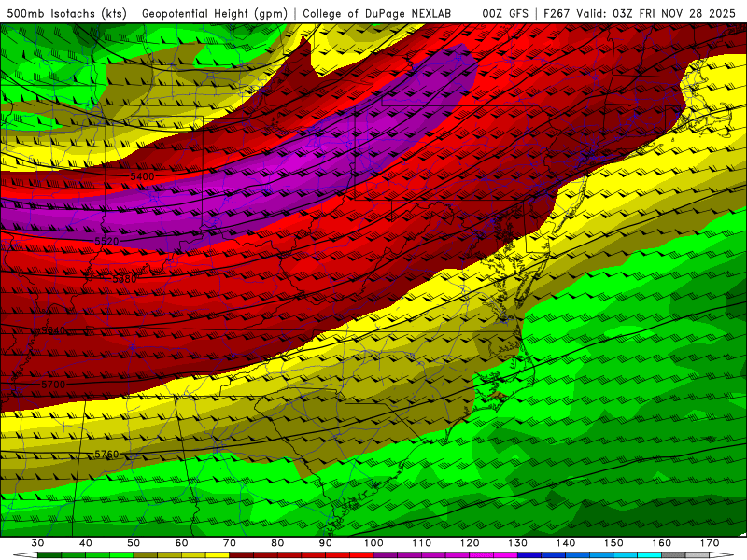This screenshot has height=560, width=747.
Task: Click the light gray 165-170 kt legend swatch
Action: coord(698,555)
